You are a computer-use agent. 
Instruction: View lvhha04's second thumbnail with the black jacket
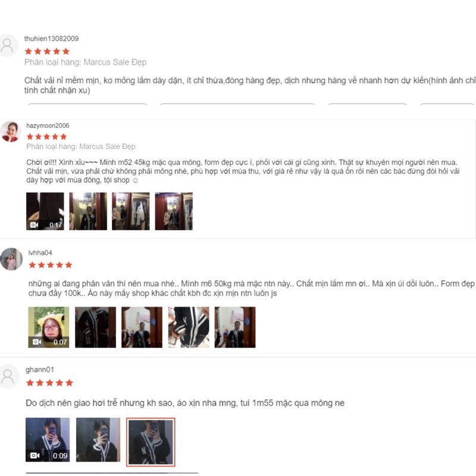[x=95, y=327]
